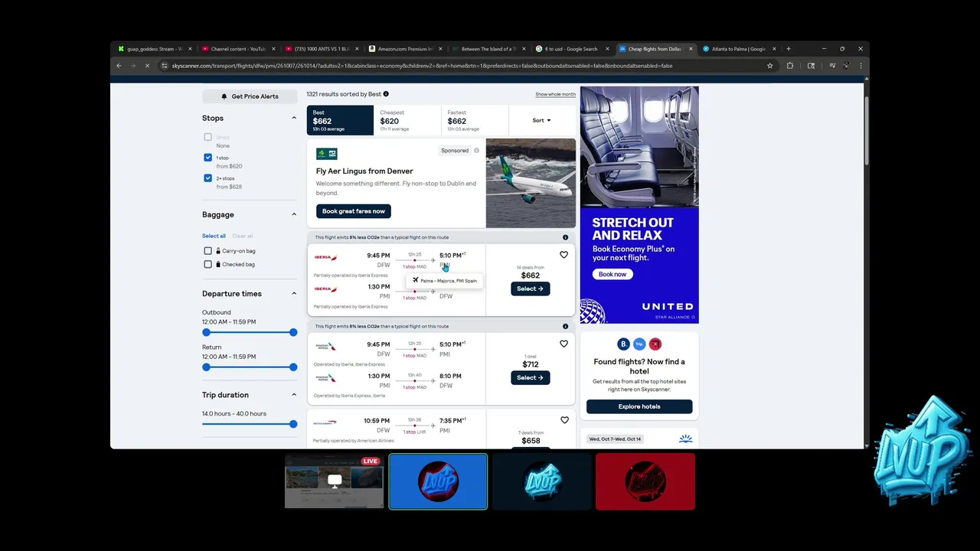Select the $662 Iberia flight deal
Viewport: 980px width, 551px height.
[530, 289]
